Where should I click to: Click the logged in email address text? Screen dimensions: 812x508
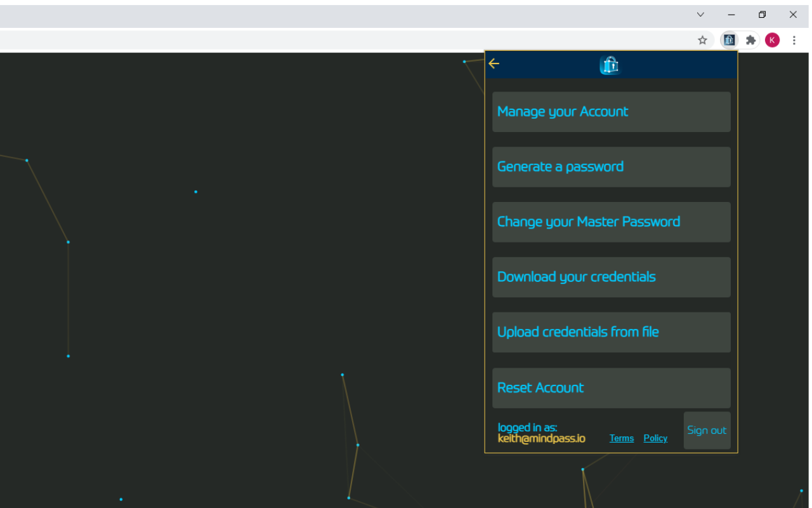(x=541, y=438)
